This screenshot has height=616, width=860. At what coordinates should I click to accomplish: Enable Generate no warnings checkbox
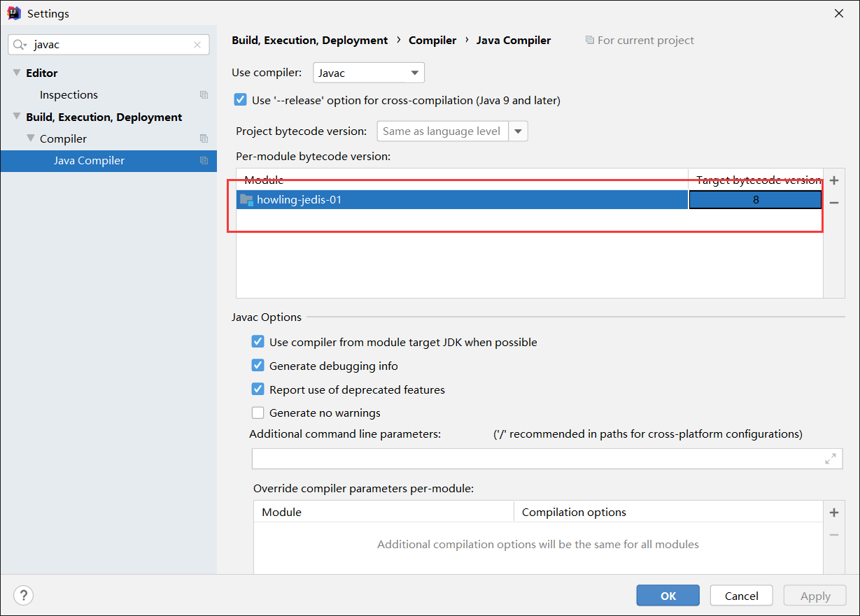(x=258, y=413)
